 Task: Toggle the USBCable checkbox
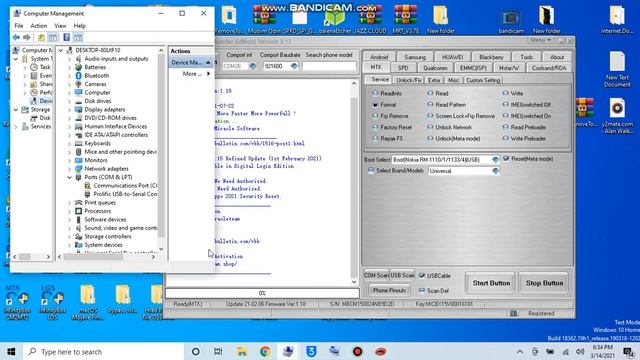pyautogui.click(x=422, y=276)
